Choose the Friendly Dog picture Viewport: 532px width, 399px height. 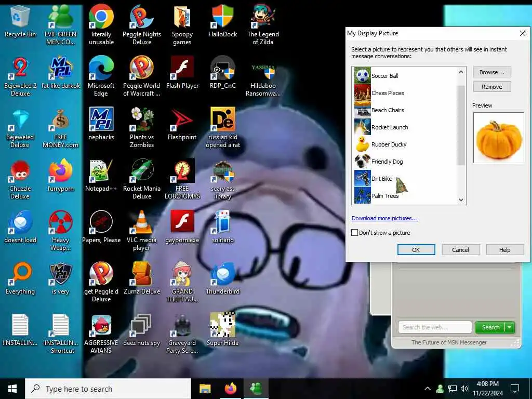(x=405, y=162)
